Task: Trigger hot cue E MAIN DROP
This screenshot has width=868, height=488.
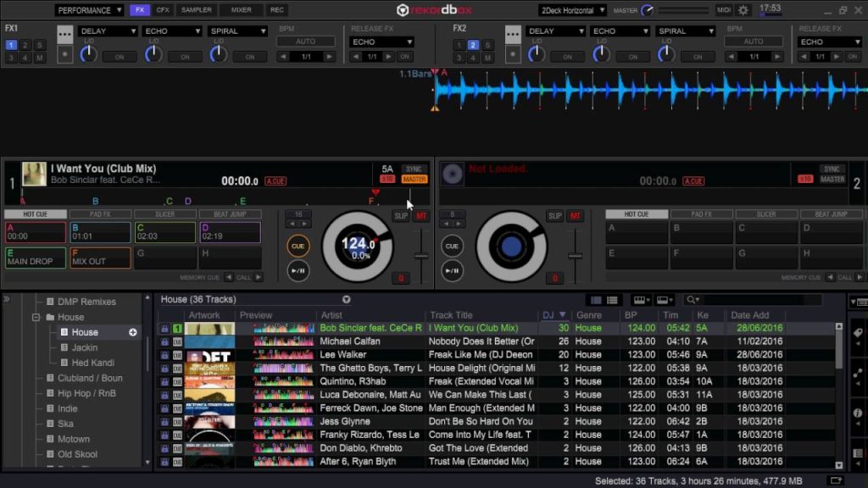Action: [x=35, y=258]
